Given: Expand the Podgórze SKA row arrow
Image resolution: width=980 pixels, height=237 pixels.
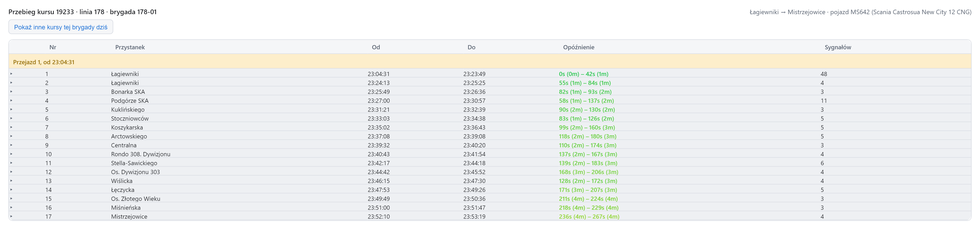Looking at the screenshot, I should point(12,100).
